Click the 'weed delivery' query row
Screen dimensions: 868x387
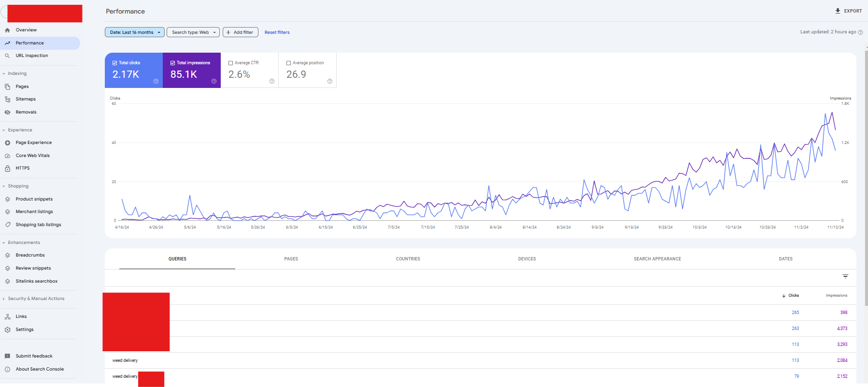pos(481,360)
